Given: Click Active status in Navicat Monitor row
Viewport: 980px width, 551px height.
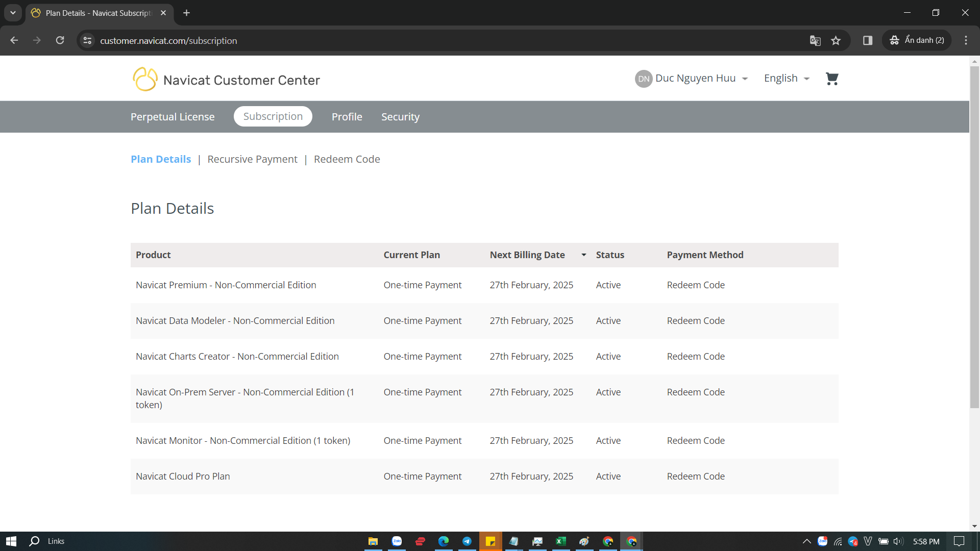Looking at the screenshot, I should point(608,441).
